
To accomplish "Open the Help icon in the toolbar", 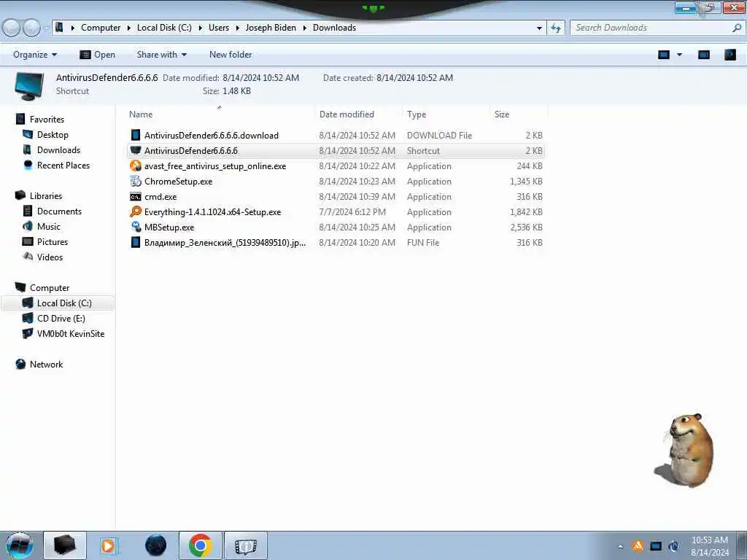I will (x=729, y=55).
